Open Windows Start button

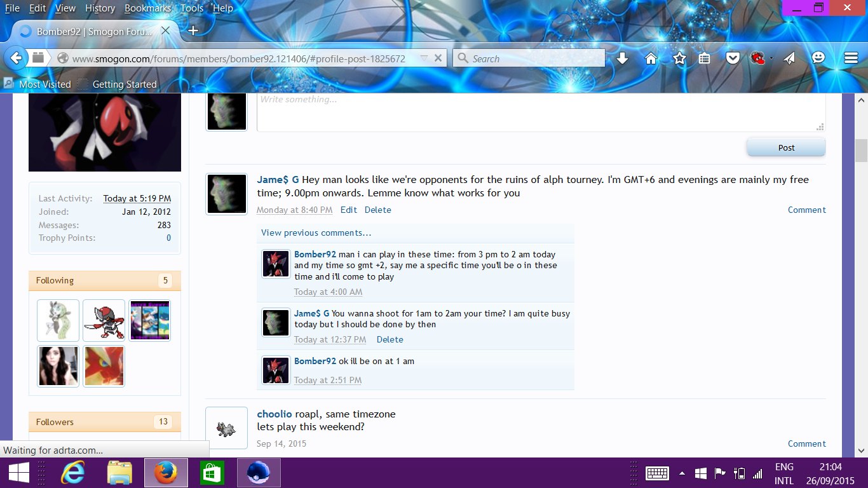[x=18, y=473]
